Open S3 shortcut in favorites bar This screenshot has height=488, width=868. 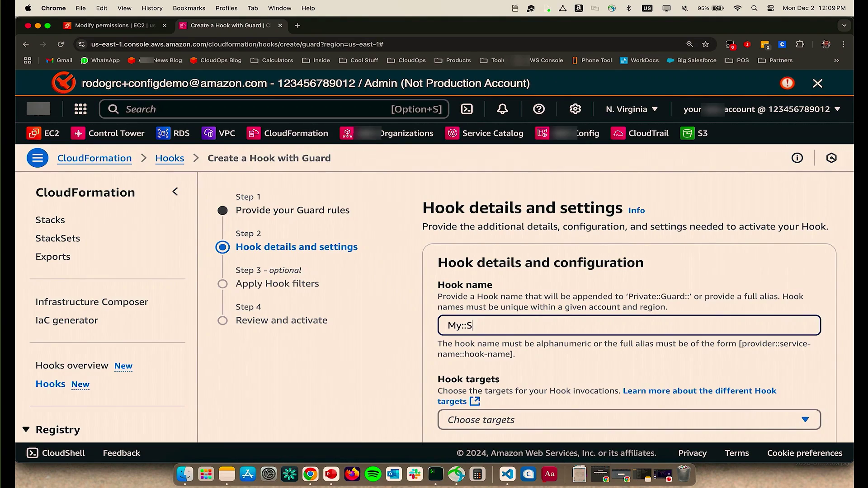click(694, 133)
